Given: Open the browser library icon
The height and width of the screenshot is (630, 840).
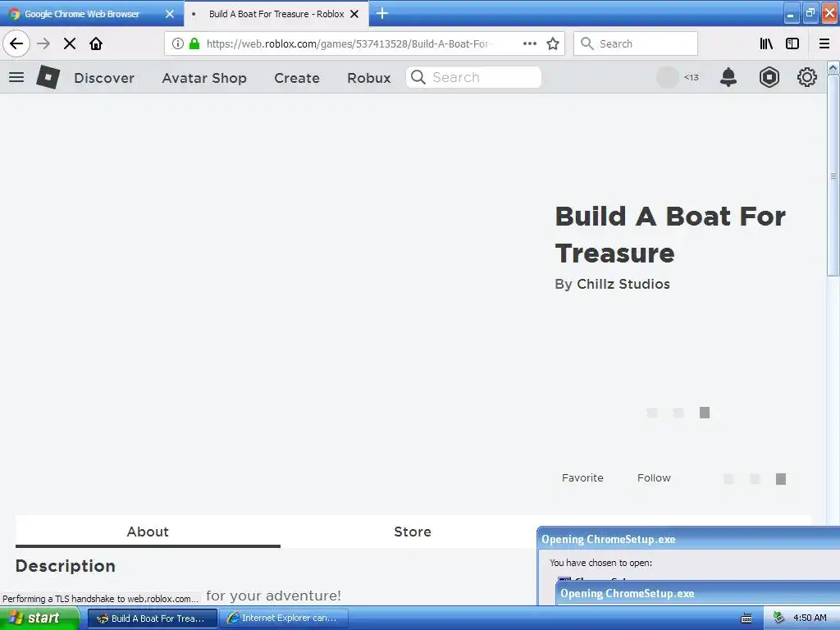Looking at the screenshot, I should click(x=766, y=43).
